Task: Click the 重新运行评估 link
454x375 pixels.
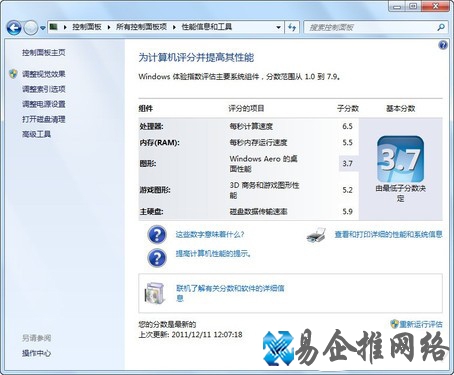Action: pos(421,324)
